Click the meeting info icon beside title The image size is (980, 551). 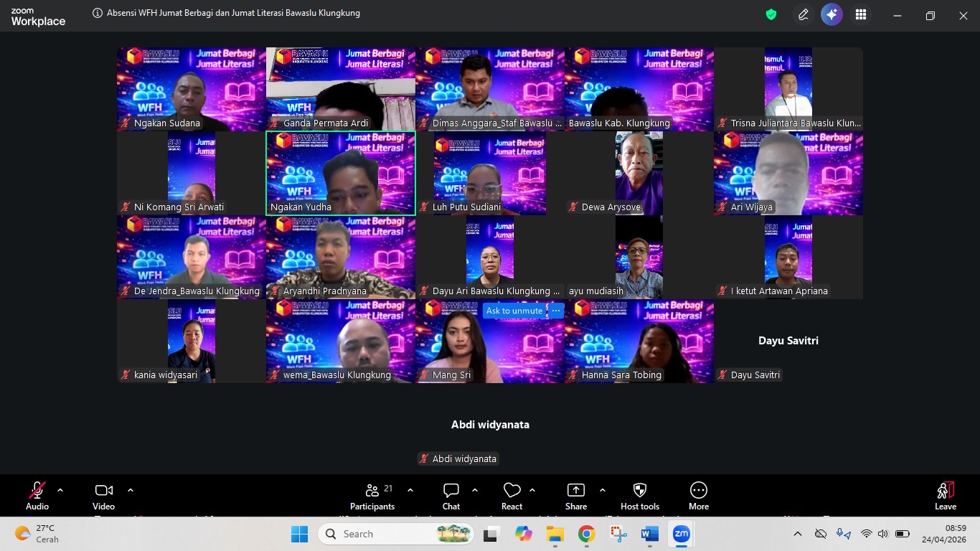coord(98,13)
